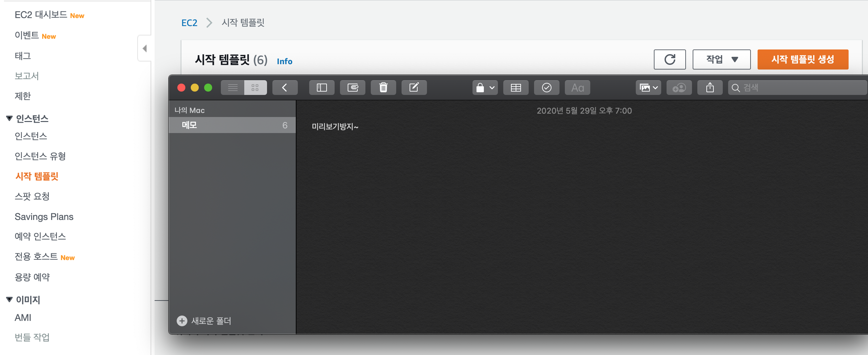The height and width of the screenshot is (355, 868).
Task: Open EC2 대시보드 in sidebar
Action: click(x=41, y=15)
